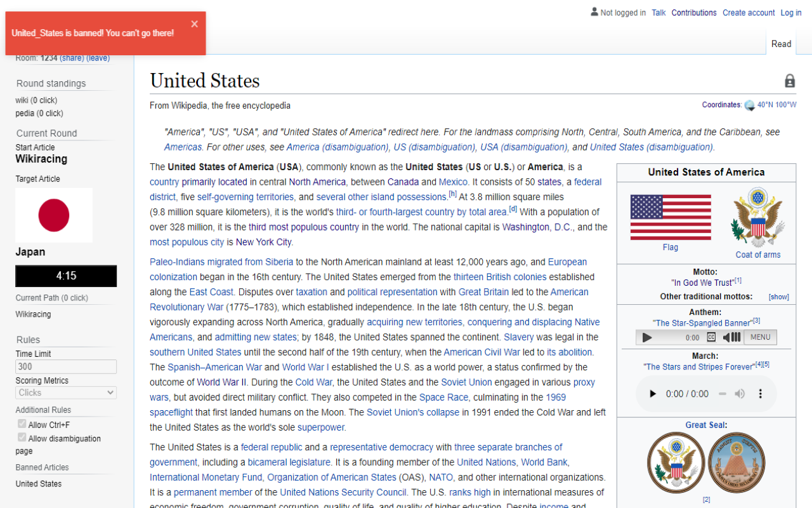Click the Log in link
The width and height of the screenshot is (812, 508).
(791, 13)
